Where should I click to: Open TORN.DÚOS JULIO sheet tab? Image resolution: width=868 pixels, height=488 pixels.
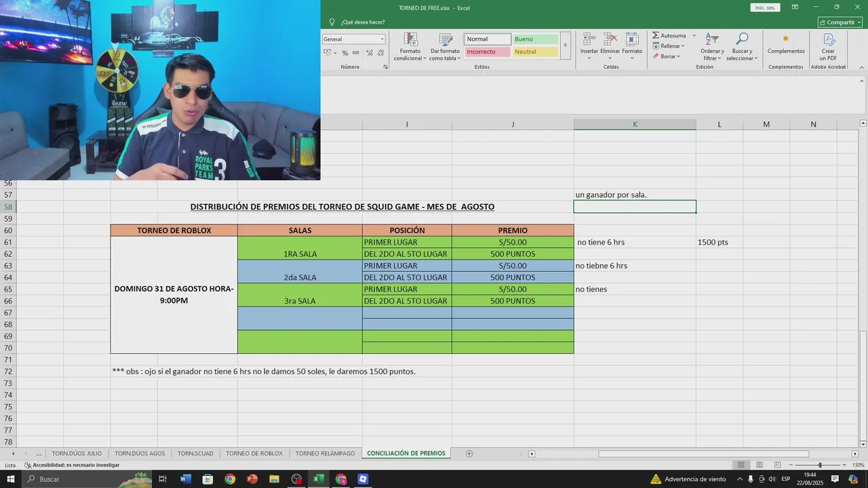pos(77,453)
